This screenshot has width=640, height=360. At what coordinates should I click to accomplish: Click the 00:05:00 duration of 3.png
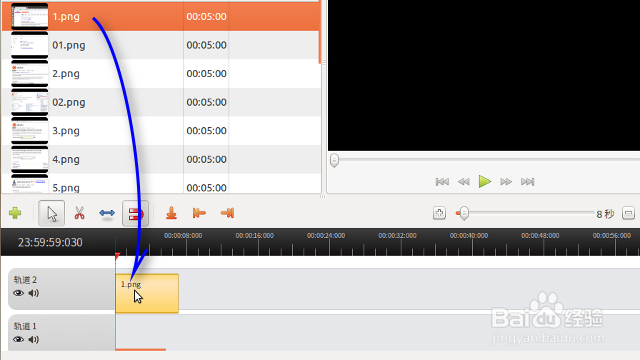pos(206,131)
